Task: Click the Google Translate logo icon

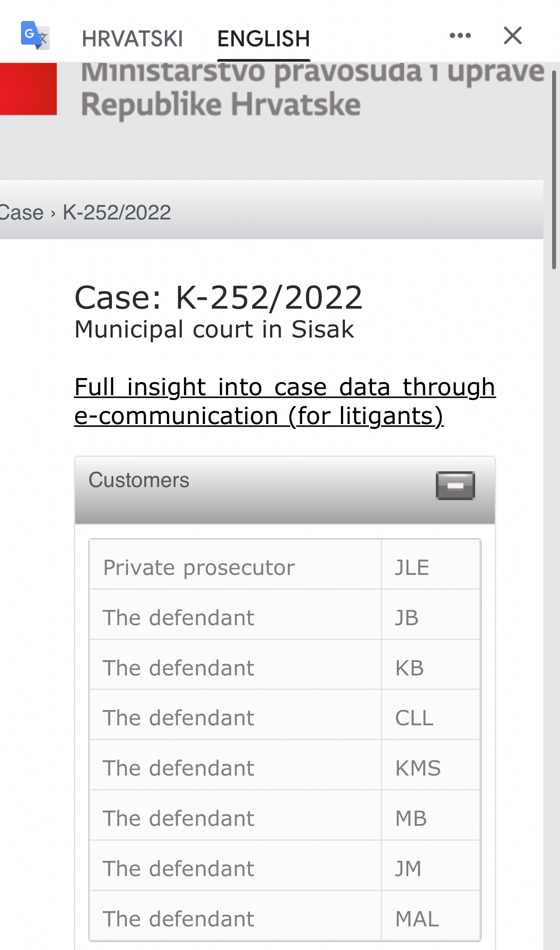Action: 35,35
